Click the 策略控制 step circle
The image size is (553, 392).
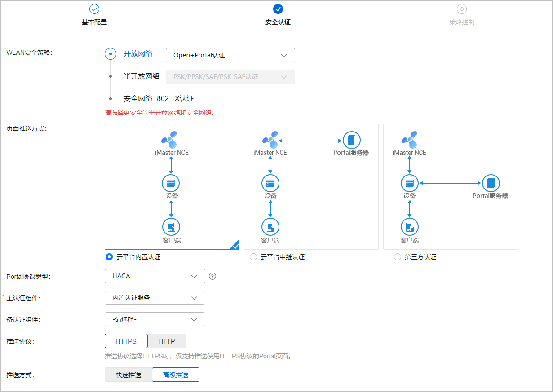(462, 9)
